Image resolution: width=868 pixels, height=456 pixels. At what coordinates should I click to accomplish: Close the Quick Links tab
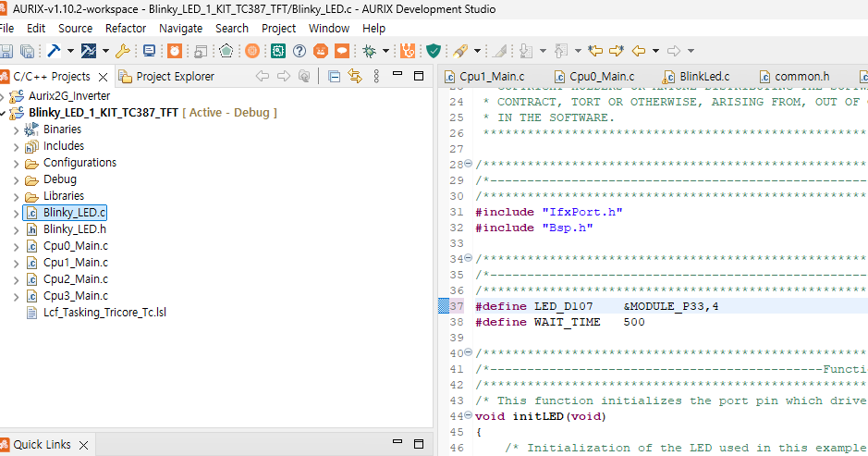(x=83, y=445)
